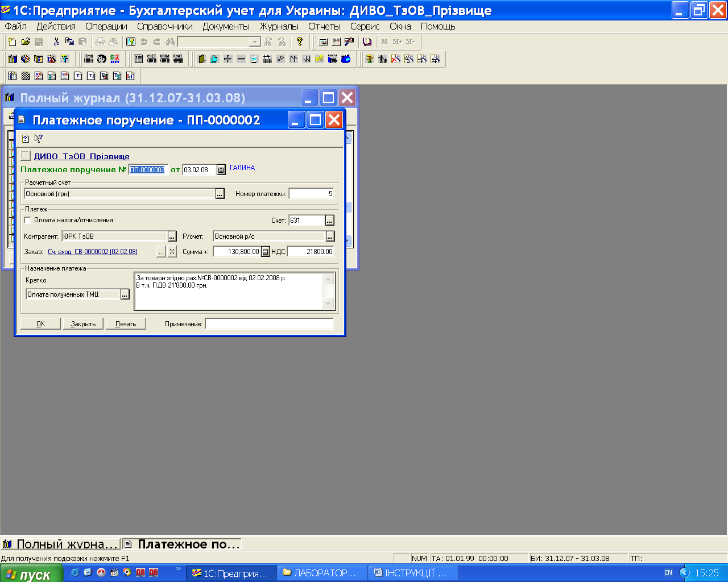Click the ТМЦ toolbar icon
The width and height of the screenshot is (728, 582).
click(x=89, y=59)
